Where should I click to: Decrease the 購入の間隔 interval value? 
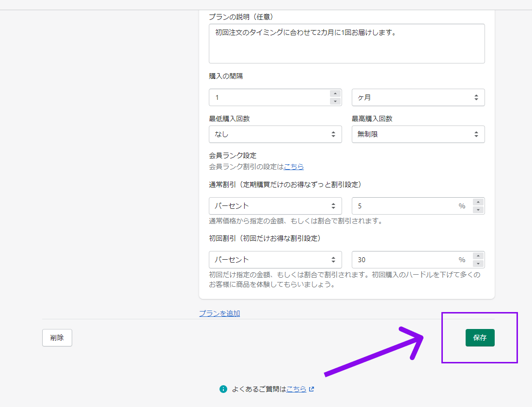click(x=335, y=101)
